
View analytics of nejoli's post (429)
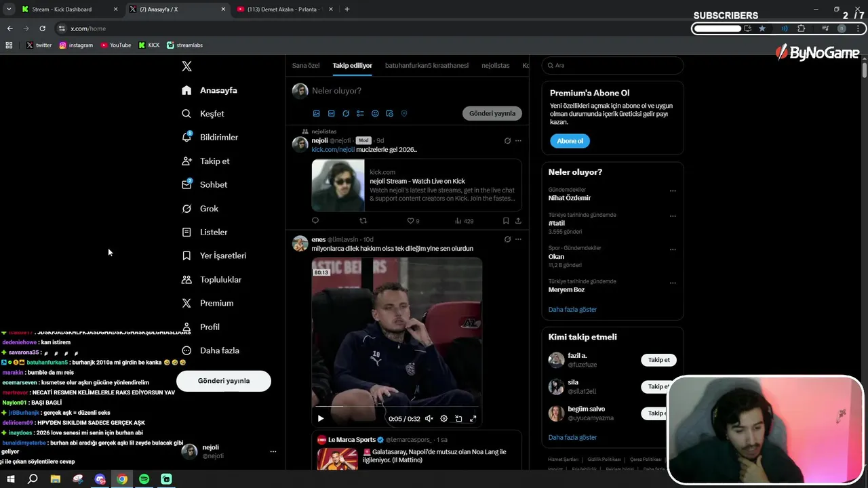click(x=464, y=221)
